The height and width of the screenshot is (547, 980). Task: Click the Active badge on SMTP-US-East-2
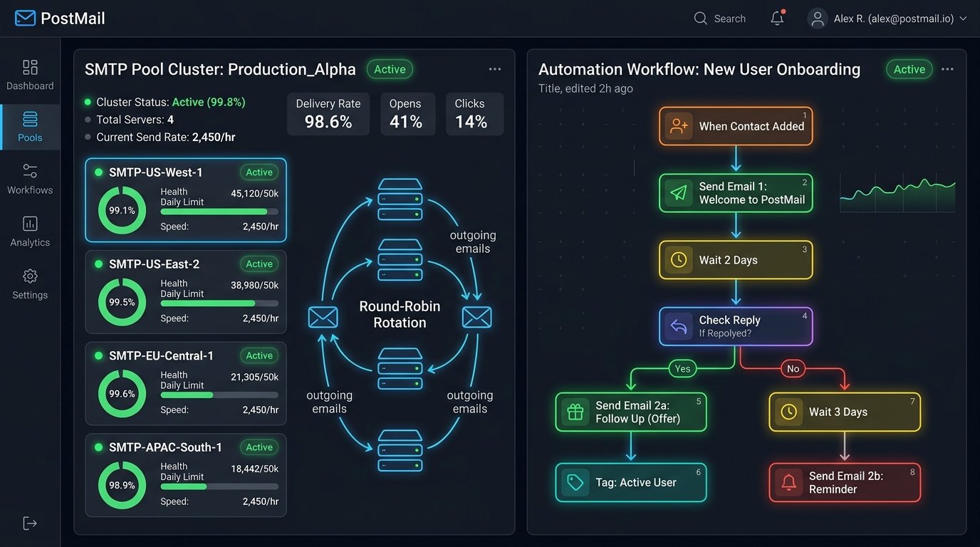tap(259, 264)
